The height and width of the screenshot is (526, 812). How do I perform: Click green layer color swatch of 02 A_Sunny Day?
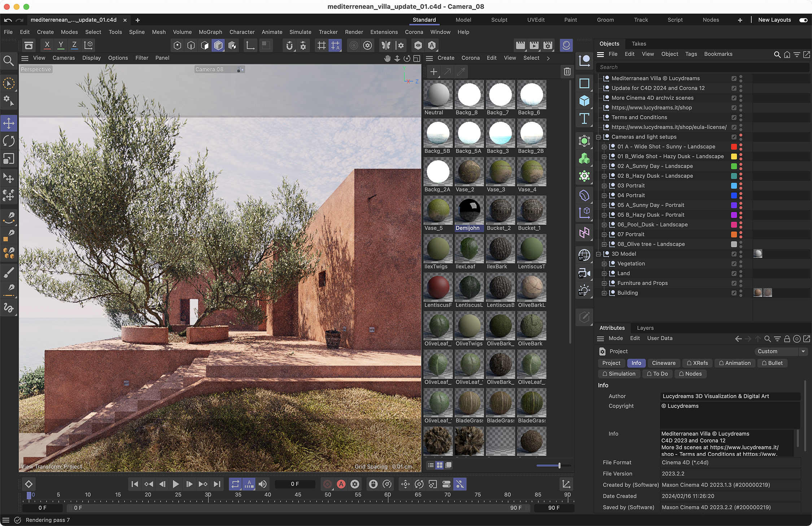734,166
